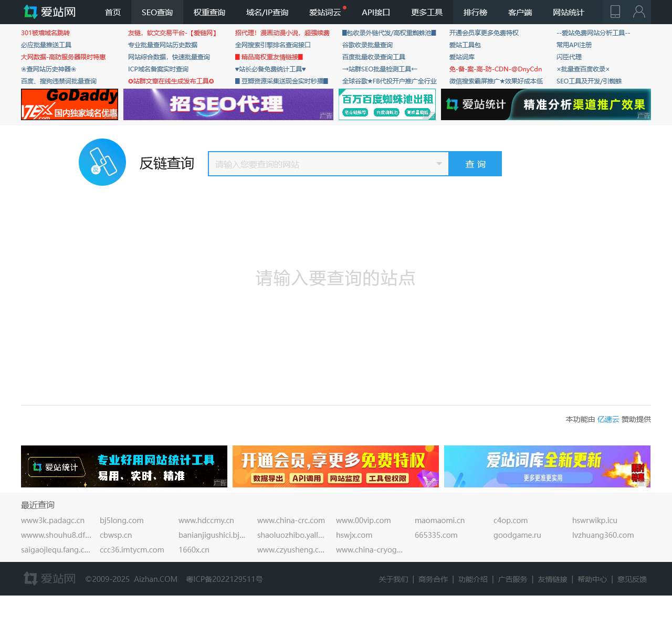Screen dimensions: 672x627
Task: Open the 招SEO代理 banner
Action: pyautogui.click(x=228, y=104)
